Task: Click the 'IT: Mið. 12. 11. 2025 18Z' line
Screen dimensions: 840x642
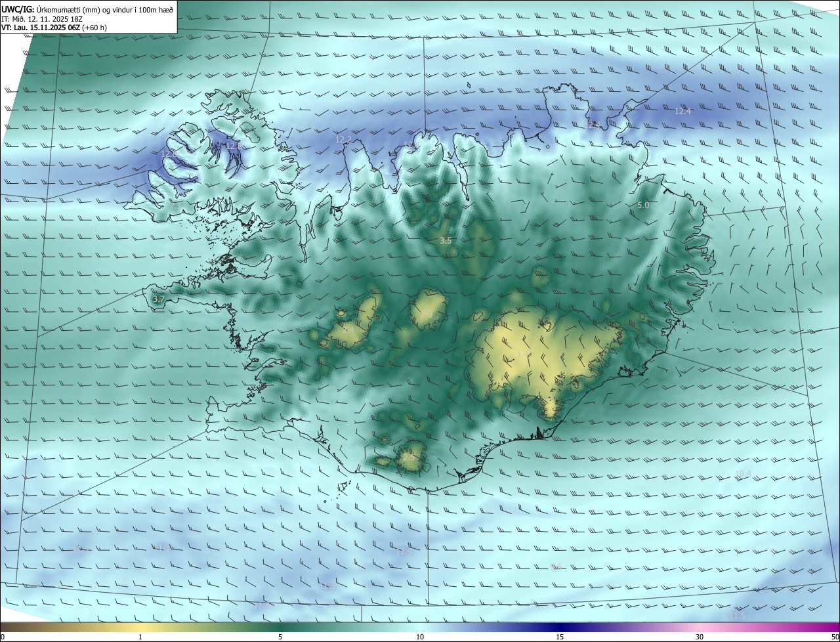Action: click(x=42, y=19)
